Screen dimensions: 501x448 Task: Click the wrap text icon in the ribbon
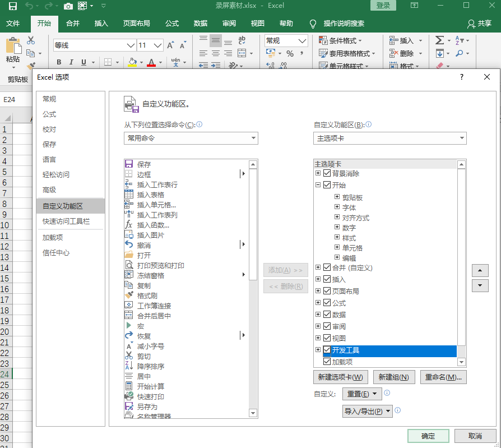[242, 40]
